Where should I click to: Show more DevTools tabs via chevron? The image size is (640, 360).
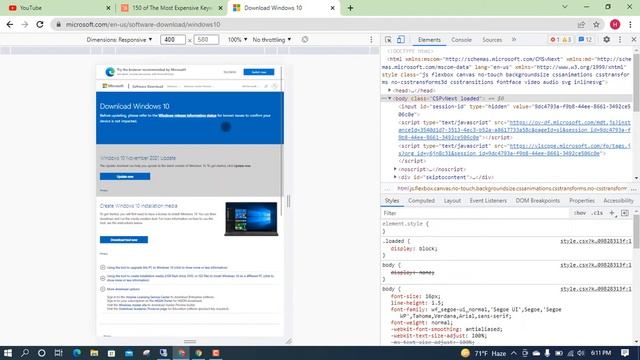[514, 40]
